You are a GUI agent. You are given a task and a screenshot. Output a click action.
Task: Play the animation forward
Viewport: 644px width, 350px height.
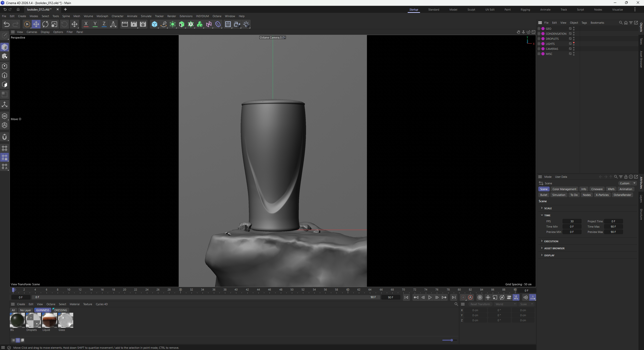[430, 297]
